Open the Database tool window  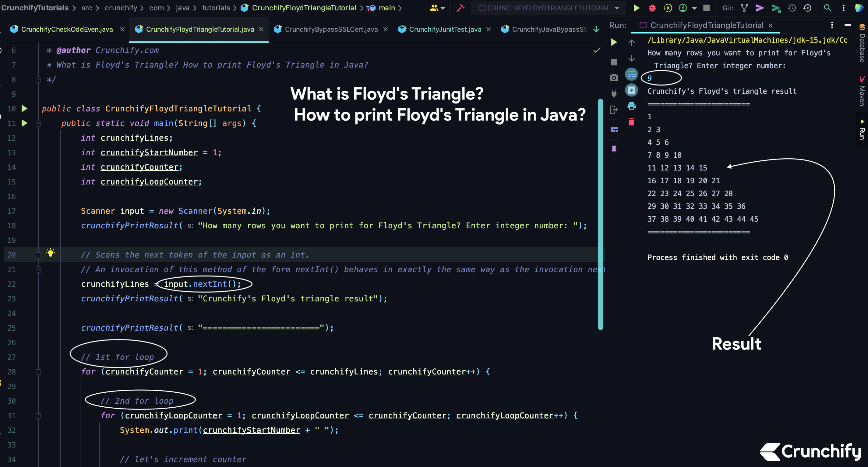tap(862, 45)
